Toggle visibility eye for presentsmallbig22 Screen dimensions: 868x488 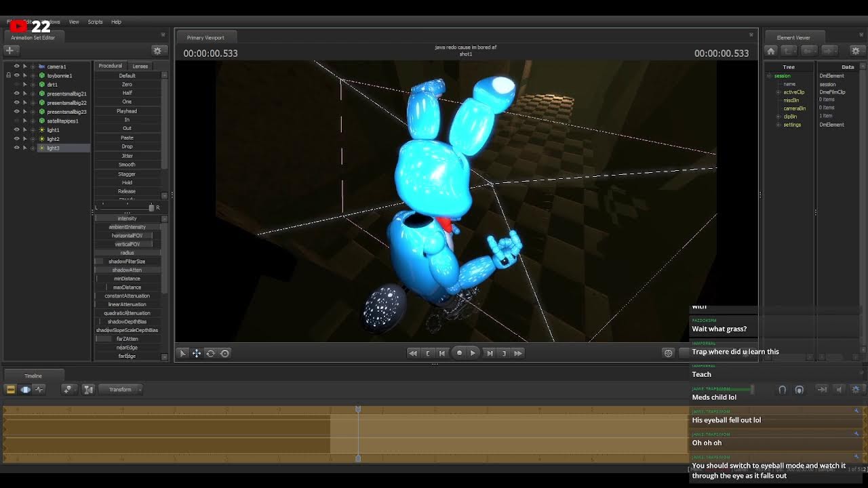click(x=17, y=102)
